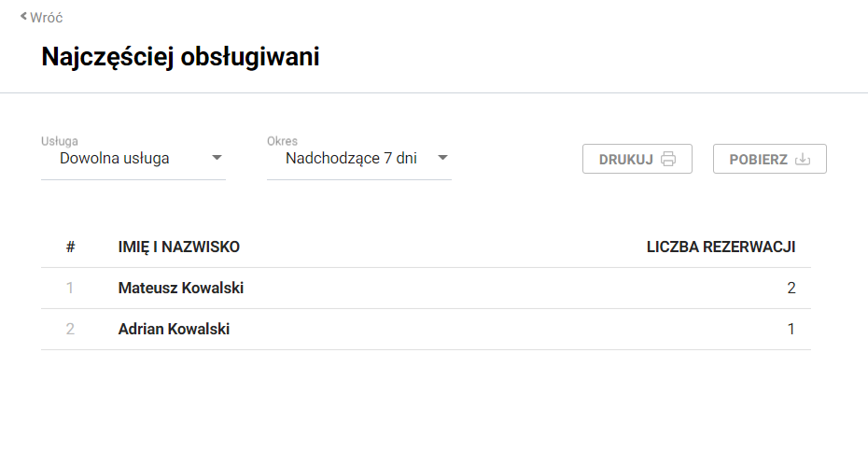Viewport: 868px width, 466px height.
Task: Select the Adrian Kowalski row name
Action: pyautogui.click(x=174, y=330)
